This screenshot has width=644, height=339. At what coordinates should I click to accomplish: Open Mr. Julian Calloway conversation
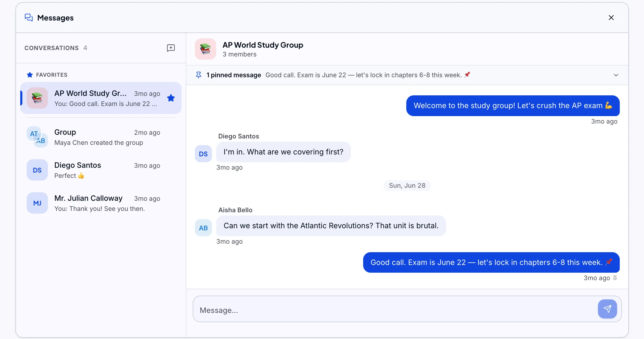[101, 203]
